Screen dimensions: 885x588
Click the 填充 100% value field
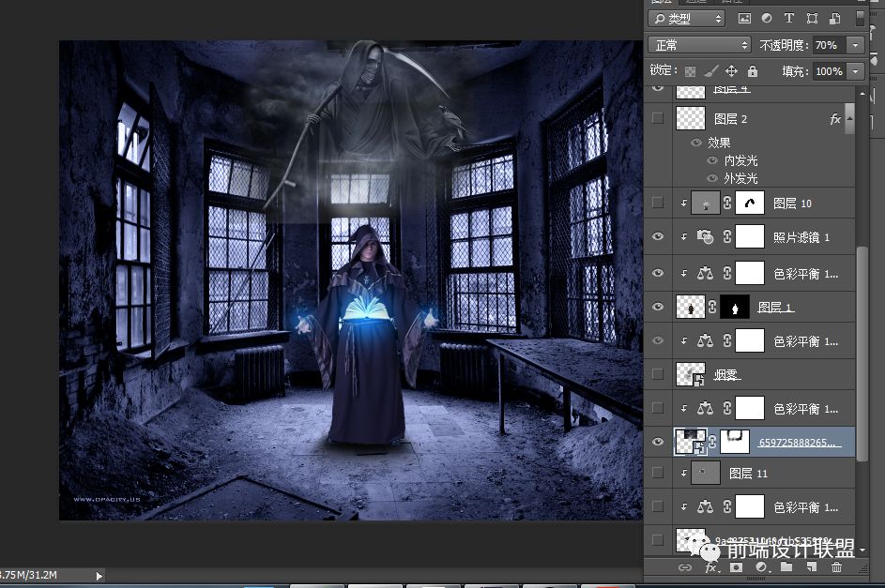click(x=829, y=71)
